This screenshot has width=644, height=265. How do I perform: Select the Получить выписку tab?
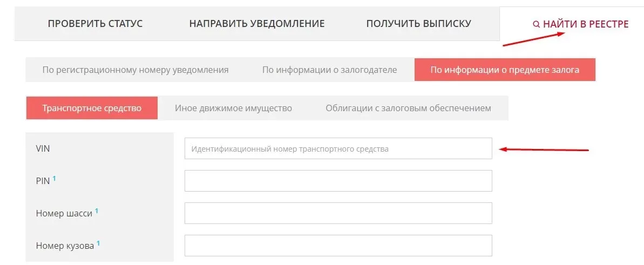coord(418,24)
